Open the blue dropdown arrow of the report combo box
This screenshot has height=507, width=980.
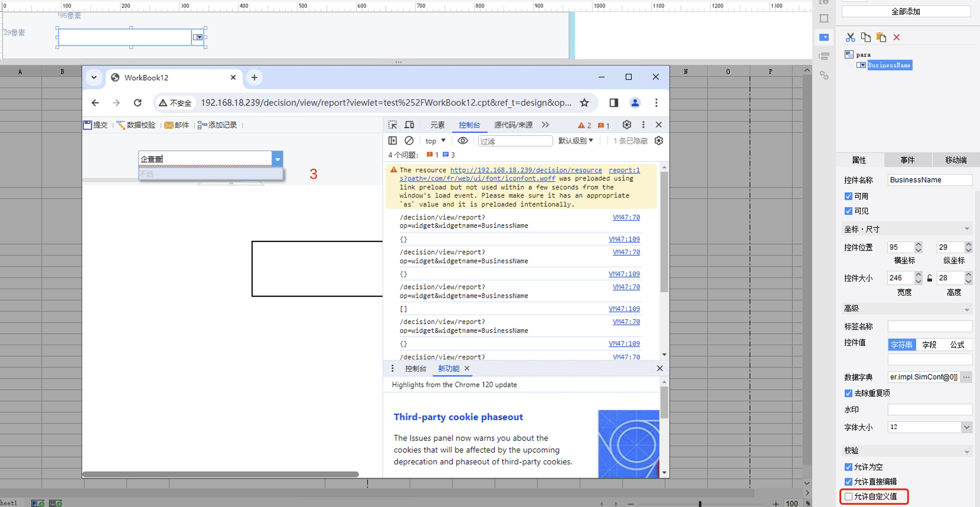(277, 159)
